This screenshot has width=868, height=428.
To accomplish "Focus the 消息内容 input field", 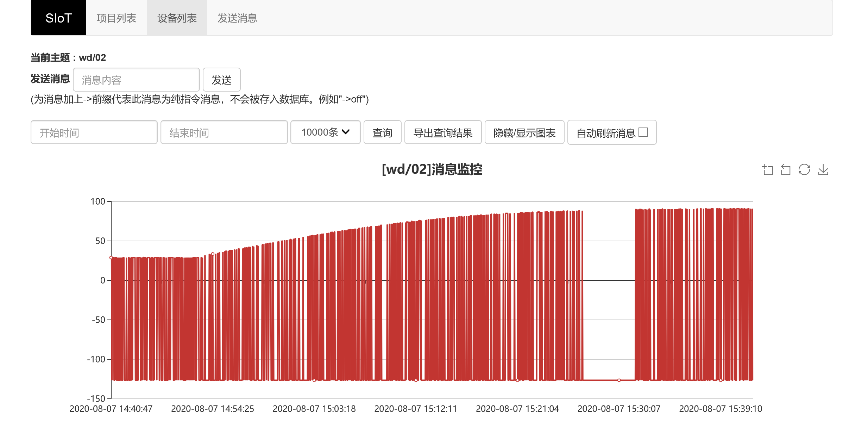I will coord(136,80).
